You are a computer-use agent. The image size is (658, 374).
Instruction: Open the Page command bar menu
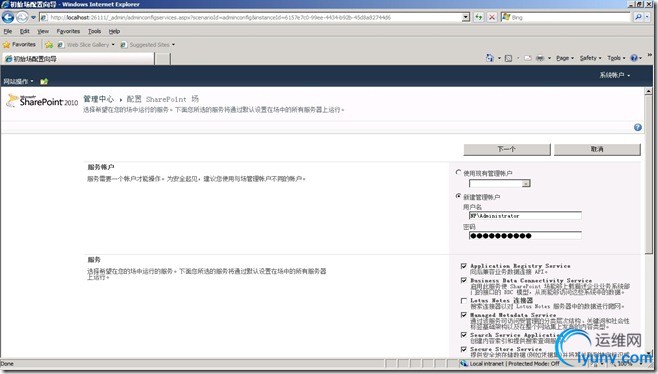point(565,58)
